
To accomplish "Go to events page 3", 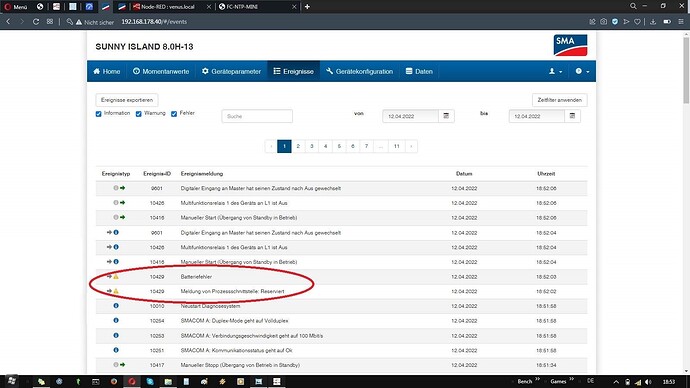I will (x=312, y=146).
